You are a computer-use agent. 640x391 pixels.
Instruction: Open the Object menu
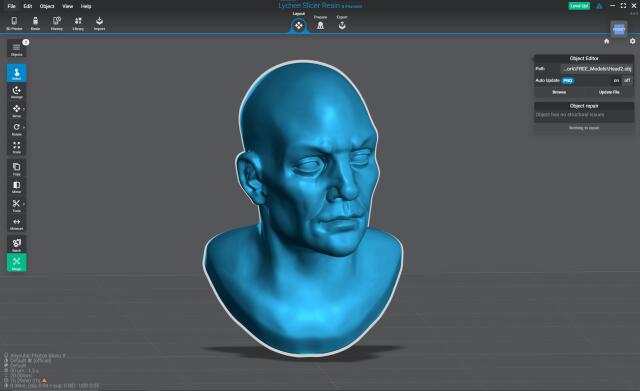tap(47, 6)
